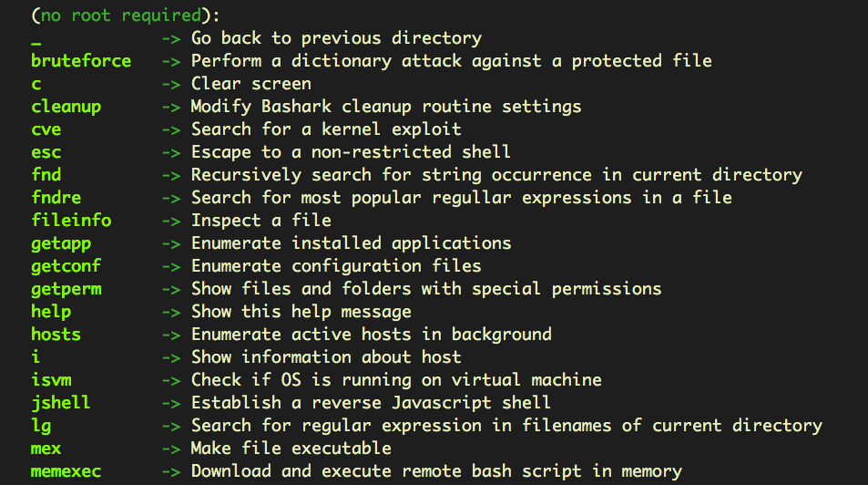Select the 'getperm' command text
This screenshot has height=485, width=868.
pyautogui.click(x=66, y=289)
